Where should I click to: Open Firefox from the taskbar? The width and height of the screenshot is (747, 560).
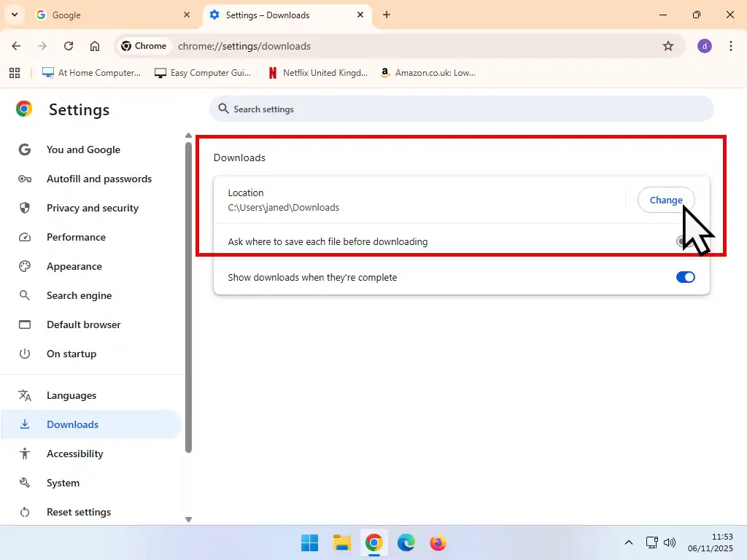point(438,542)
